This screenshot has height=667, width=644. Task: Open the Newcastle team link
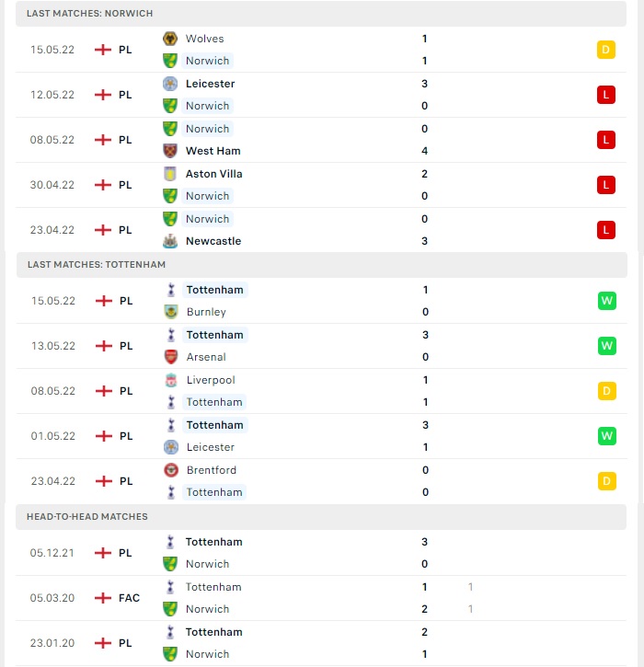tap(213, 241)
